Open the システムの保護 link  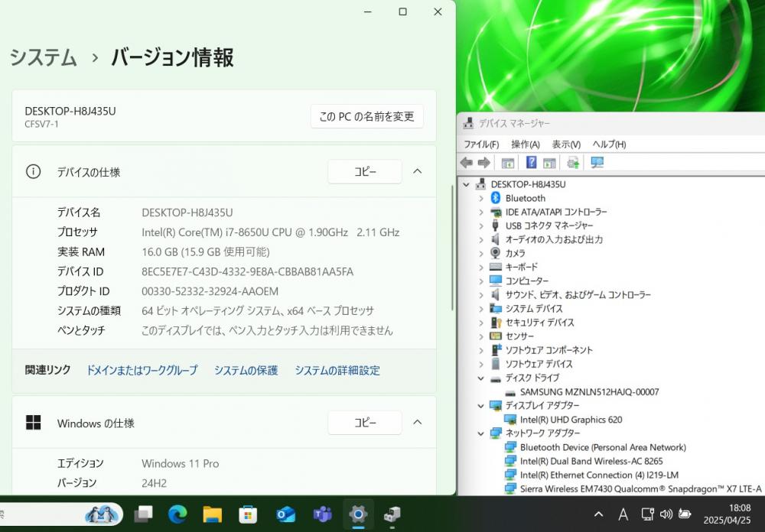click(246, 370)
